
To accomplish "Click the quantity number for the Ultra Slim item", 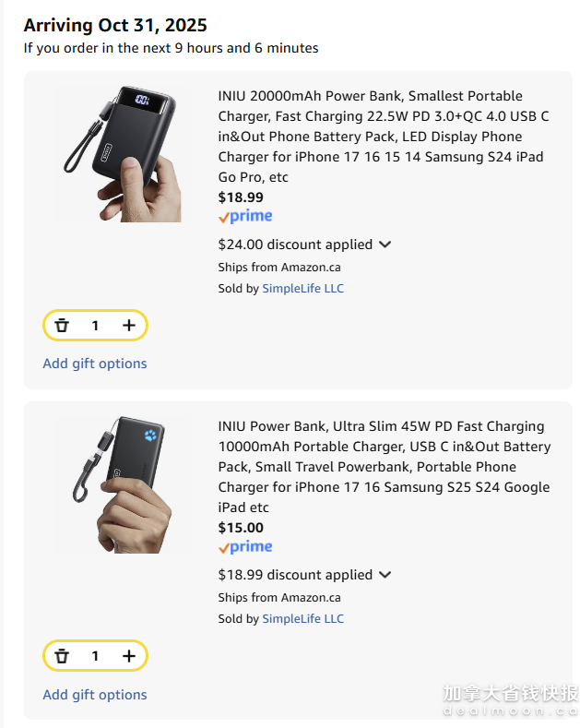I will [95, 656].
